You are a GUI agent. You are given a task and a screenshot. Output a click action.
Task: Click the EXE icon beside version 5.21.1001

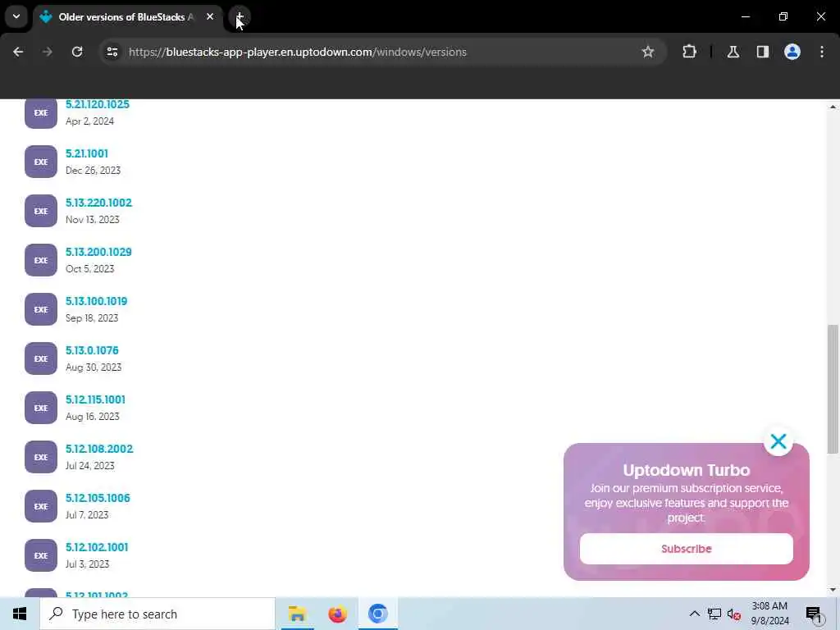(x=41, y=162)
